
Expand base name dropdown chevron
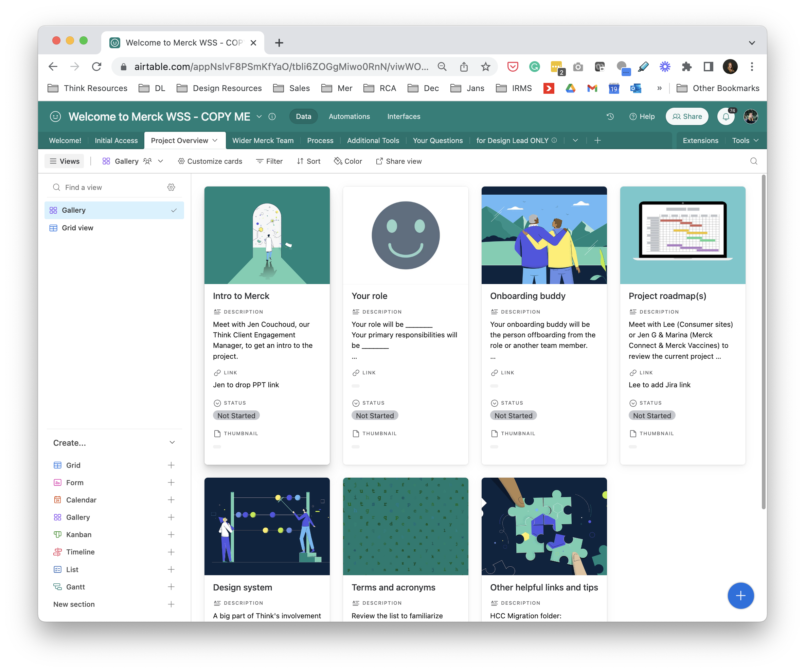coord(259,117)
